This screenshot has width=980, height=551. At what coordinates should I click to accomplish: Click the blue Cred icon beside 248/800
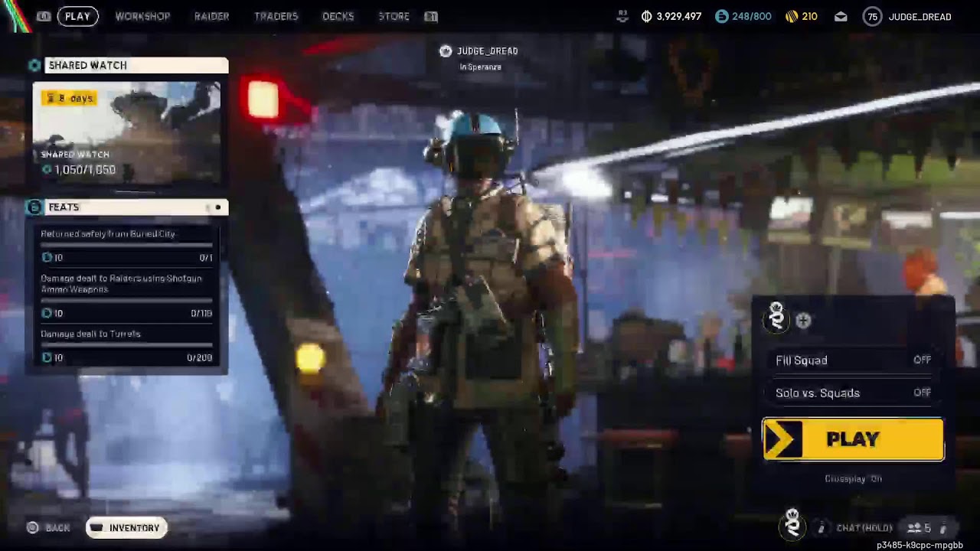(721, 16)
